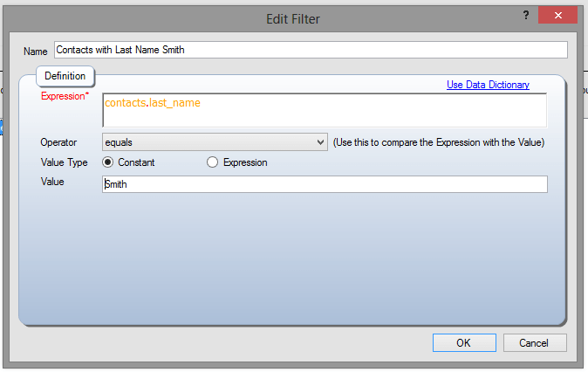Click the Expression box containing contacts.last_name
This screenshot has height=372, width=588.
point(324,110)
